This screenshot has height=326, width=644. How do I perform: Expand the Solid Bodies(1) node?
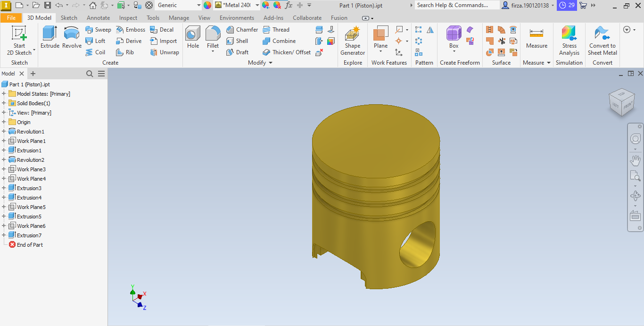point(4,103)
